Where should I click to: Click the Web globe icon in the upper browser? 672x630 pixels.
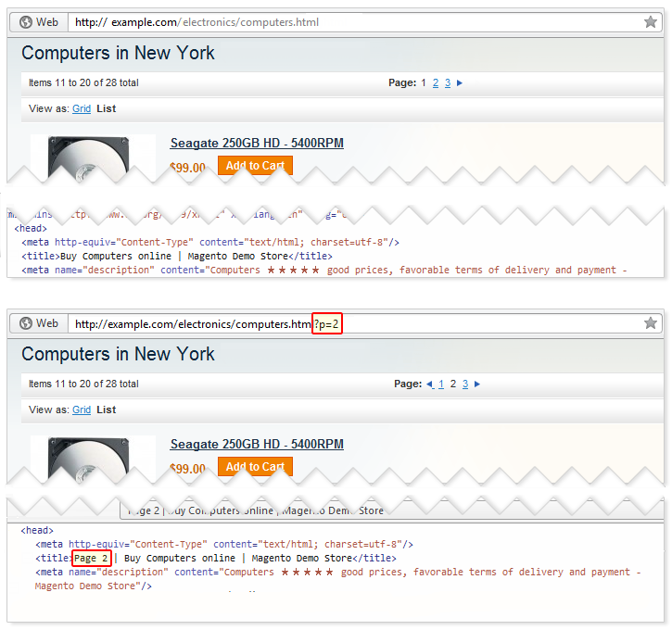coord(26,22)
